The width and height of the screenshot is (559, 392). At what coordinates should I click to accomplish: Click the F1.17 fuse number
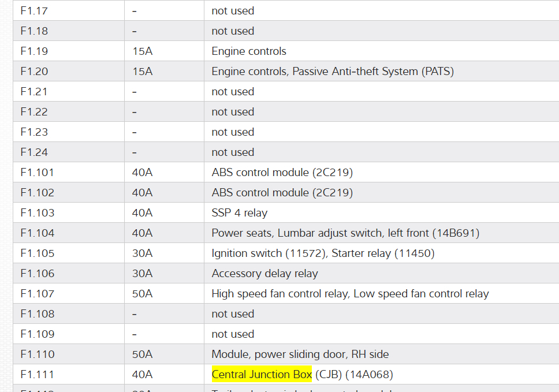pos(34,11)
